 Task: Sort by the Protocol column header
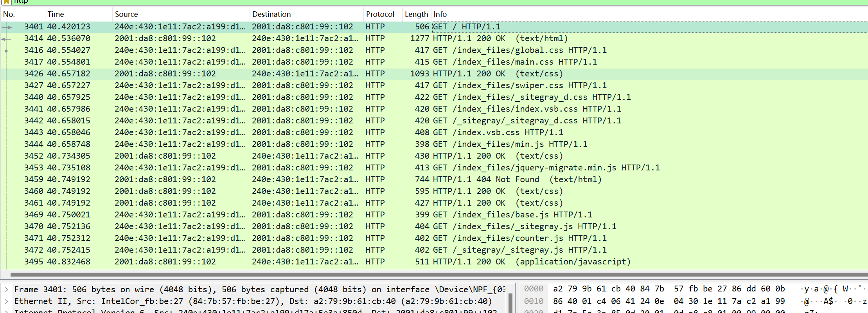383,14
